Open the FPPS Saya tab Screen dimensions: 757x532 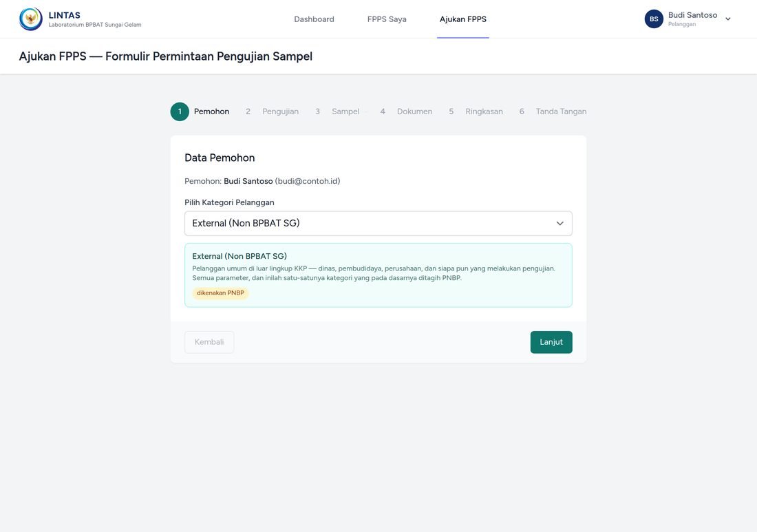[x=387, y=19]
